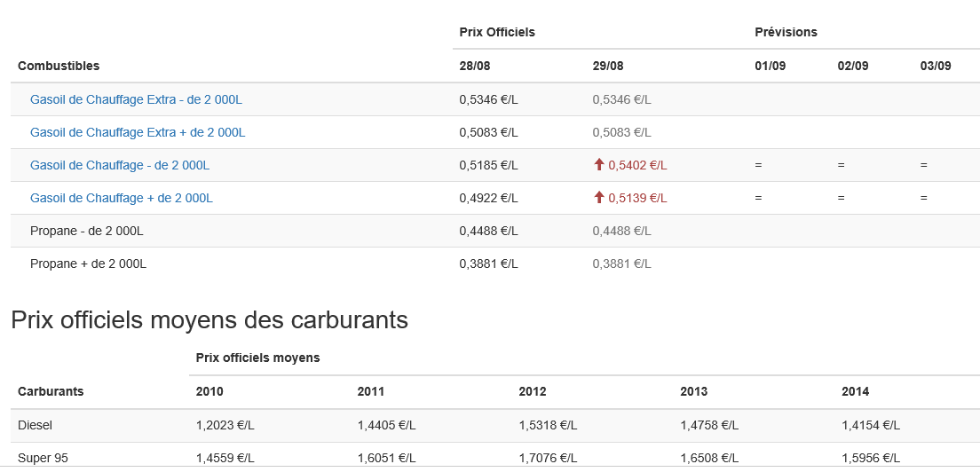Follow Gasoil de Chauffage + de 2 000L link

pos(122,198)
